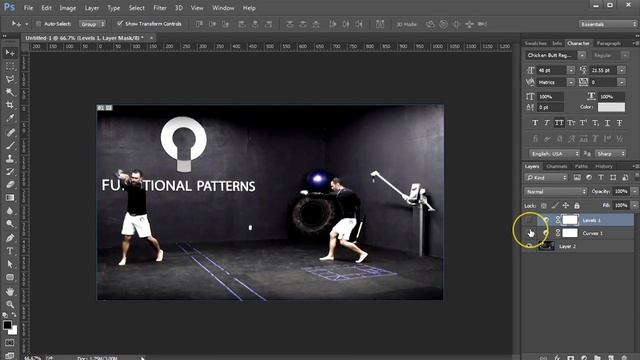Click the Opacity value field

620,191
